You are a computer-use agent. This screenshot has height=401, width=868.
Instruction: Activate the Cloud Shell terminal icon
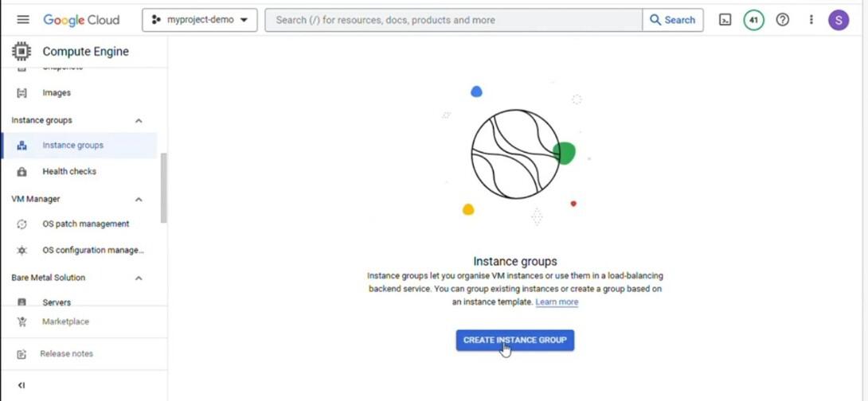click(x=725, y=20)
